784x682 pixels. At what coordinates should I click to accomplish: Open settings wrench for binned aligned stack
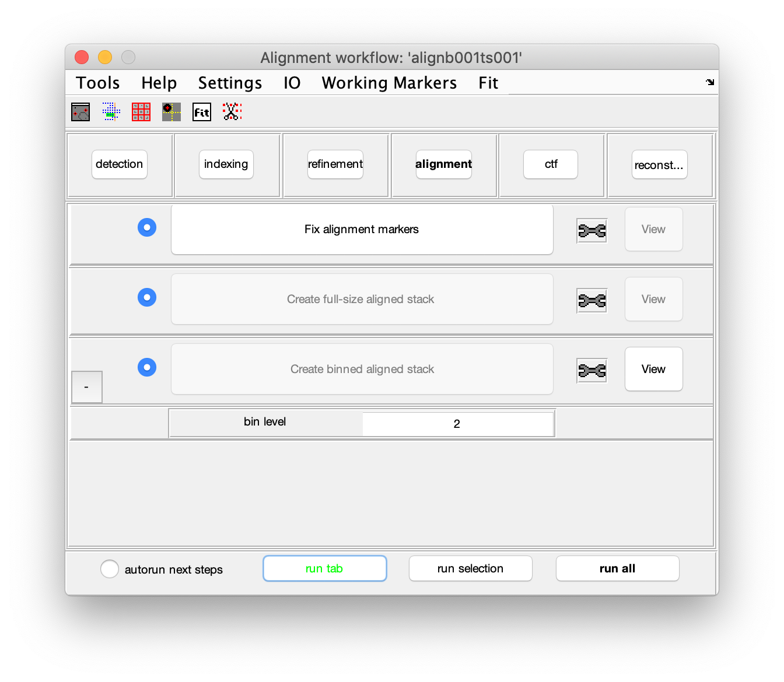(592, 371)
